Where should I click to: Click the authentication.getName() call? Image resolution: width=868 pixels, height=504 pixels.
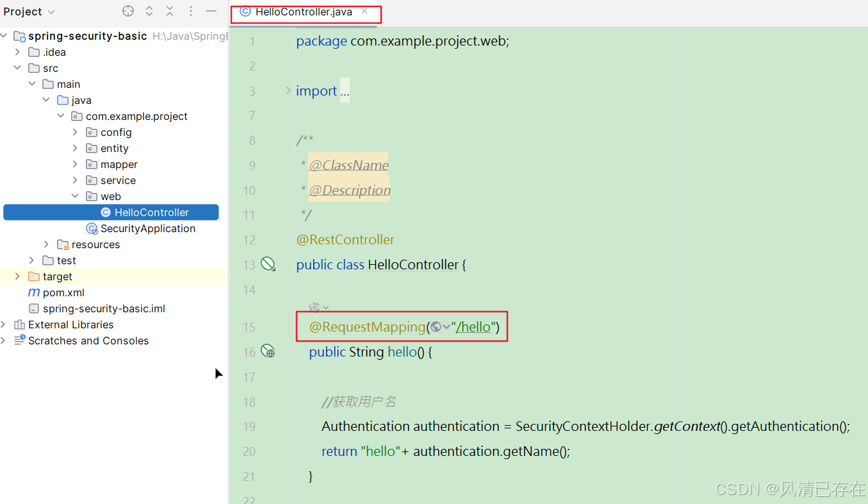(491, 451)
